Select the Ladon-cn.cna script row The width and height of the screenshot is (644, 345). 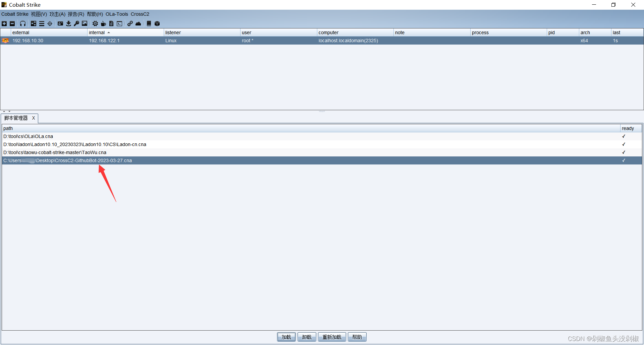point(322,144)
